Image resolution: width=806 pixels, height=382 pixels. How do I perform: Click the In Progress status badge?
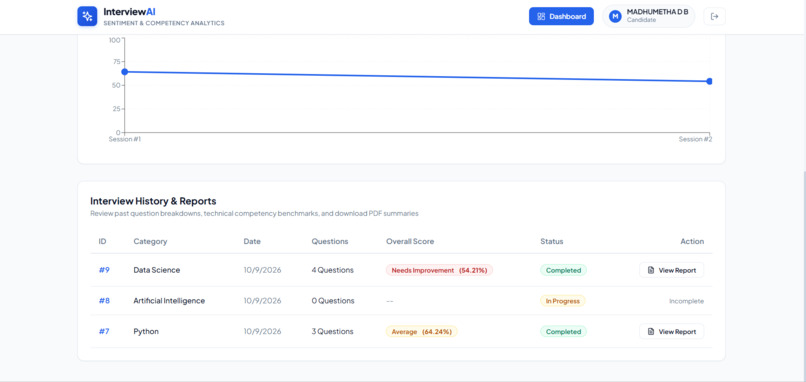coord(562,301)
